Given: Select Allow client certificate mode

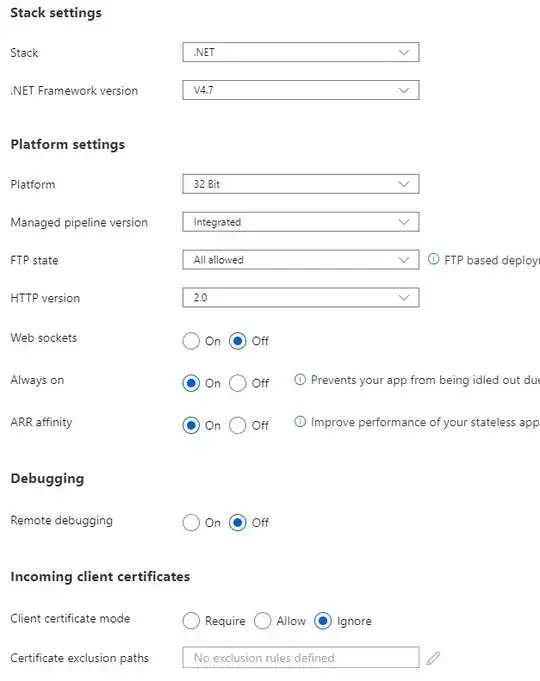Looking at the screenshot, I should pos(262,621).
